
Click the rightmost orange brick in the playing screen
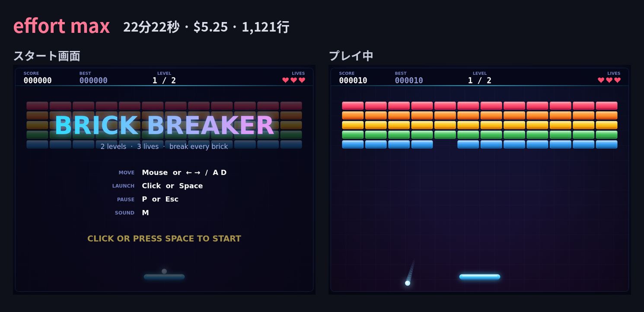coord(606,115)
